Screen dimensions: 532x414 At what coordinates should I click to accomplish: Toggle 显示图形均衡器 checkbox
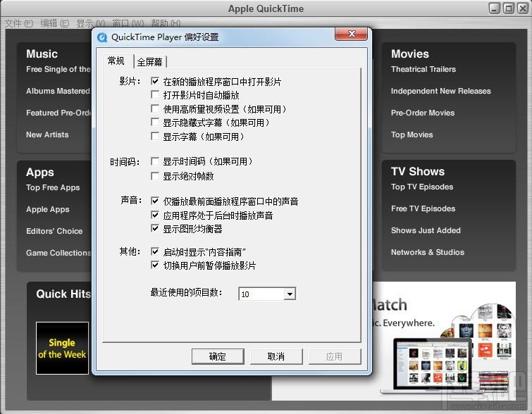[x=155, y=229]
